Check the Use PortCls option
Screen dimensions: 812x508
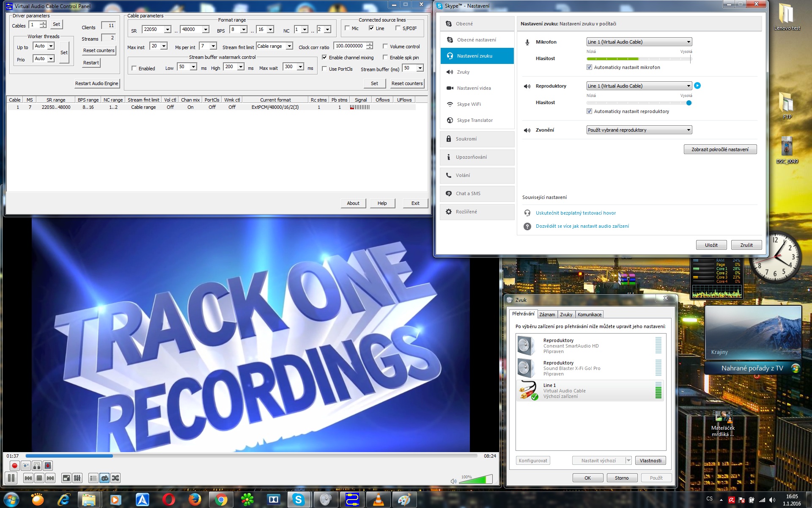[324, 69]
